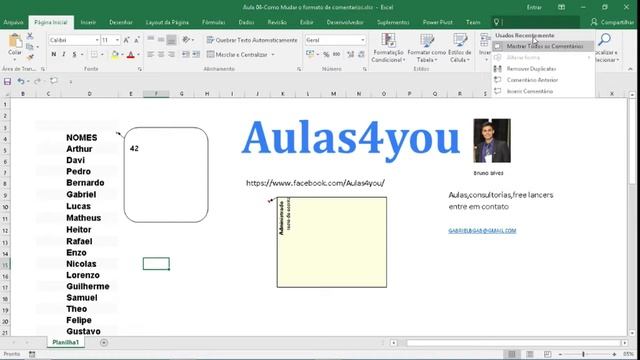Toggle center text horizontally

click(x=161, y=54)
